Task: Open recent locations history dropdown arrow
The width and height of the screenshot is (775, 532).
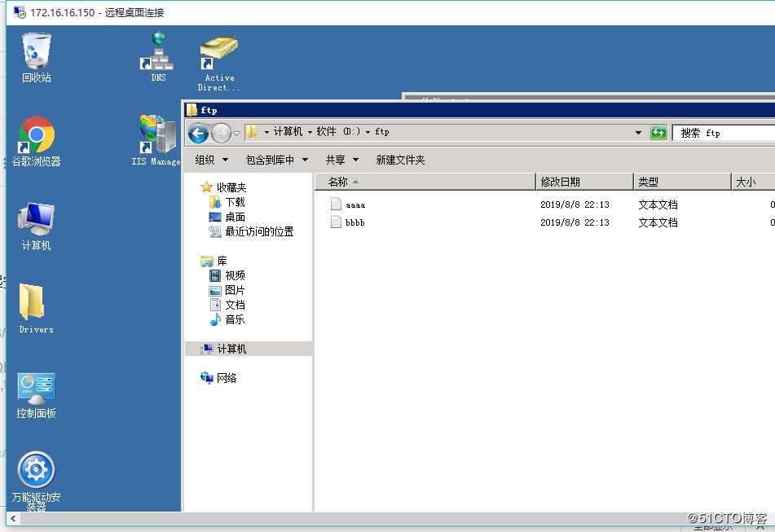Action: point(237,134)
